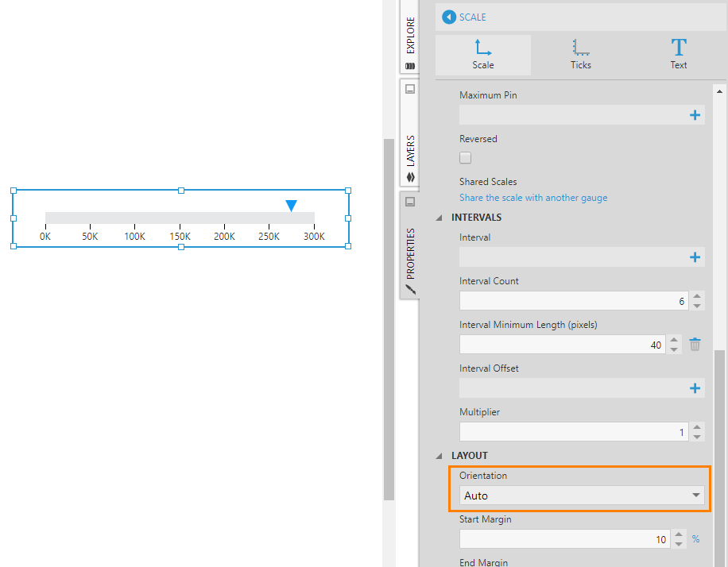The width and height of the screenshot is (728, 567).
Task: Click Share the scale with another gauge
Action: 533,198
